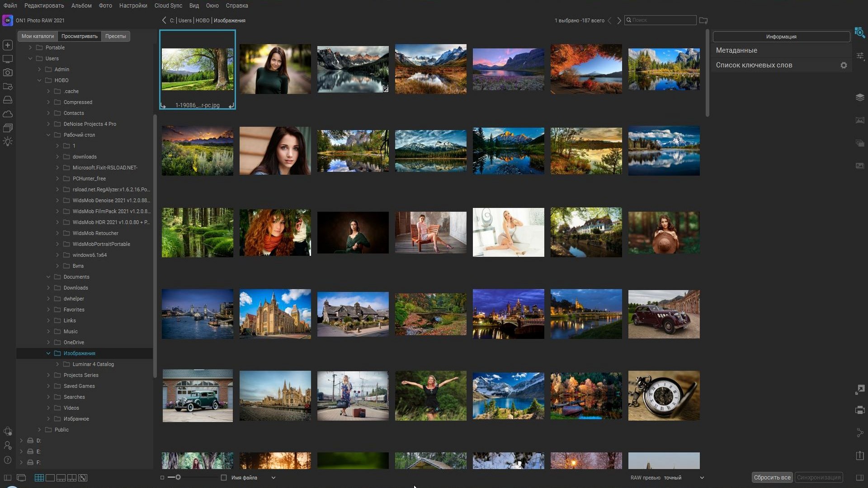Click the Browse/Просматривать tab
The width and height of the screenshot is (868, 488).
79,36
